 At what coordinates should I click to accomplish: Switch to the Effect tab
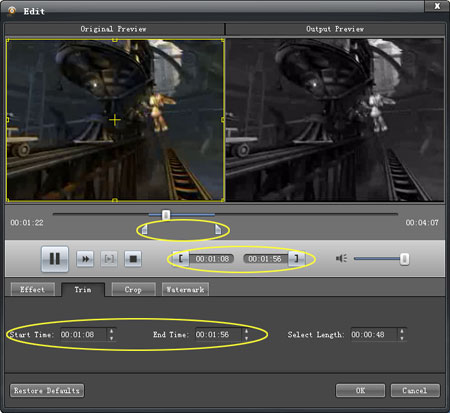click(33, 289)
